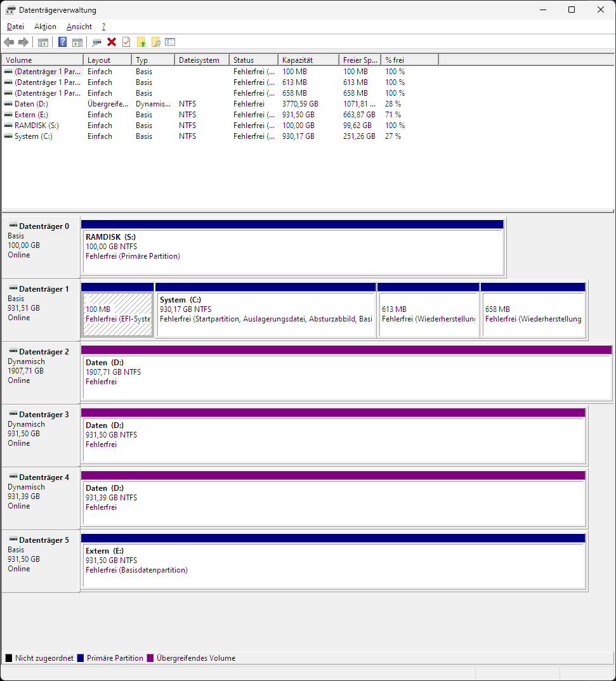Click the folder with magnifier icon
616x681 pixels.
156,42
